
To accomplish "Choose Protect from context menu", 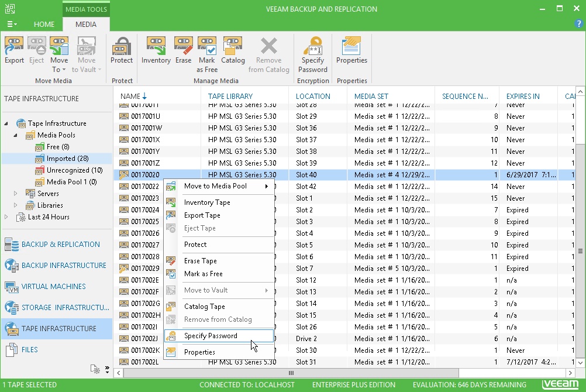I will pos(219,244).
